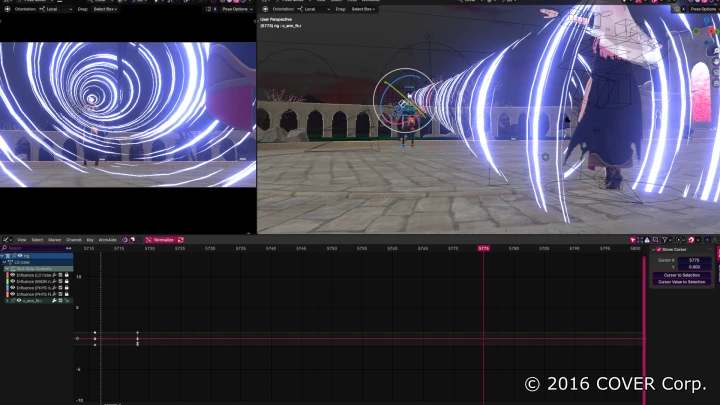
Task: Open Drag Select Box dropdown in right viewport
Action: tap(363, 9)
